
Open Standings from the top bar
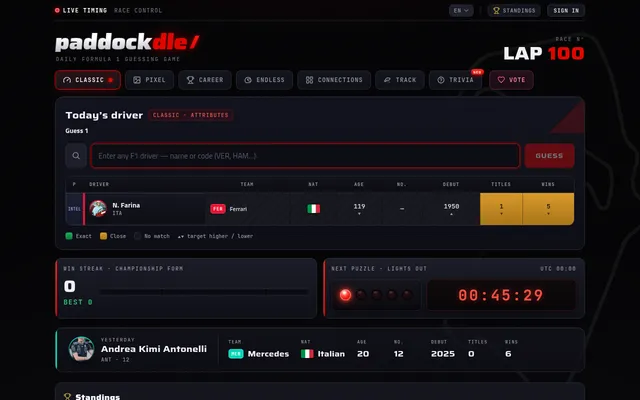click(514, 11)
